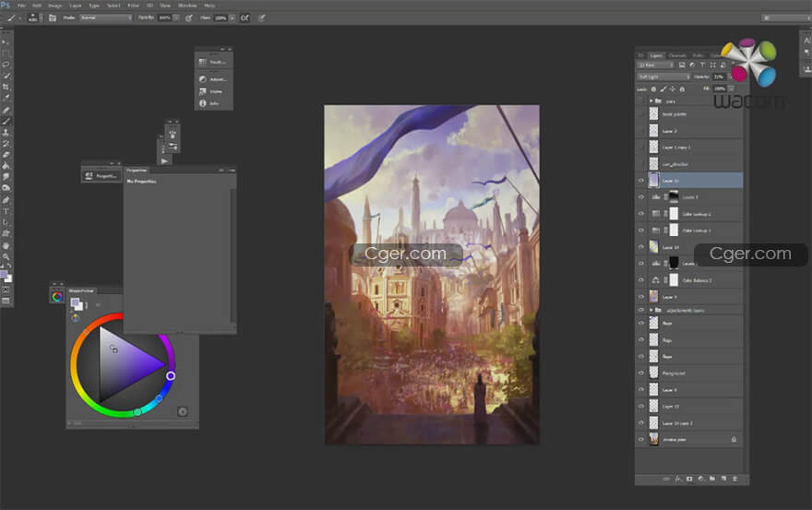Click the layer Opacity value field

[x=719, y=77]
